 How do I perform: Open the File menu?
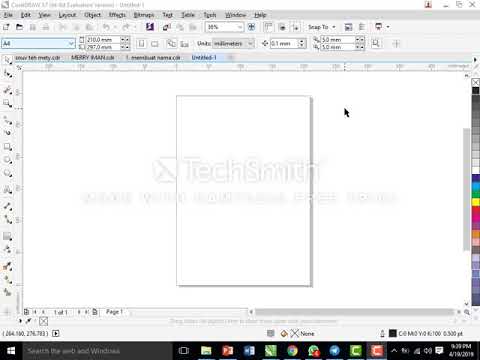[x=8, y=15]
